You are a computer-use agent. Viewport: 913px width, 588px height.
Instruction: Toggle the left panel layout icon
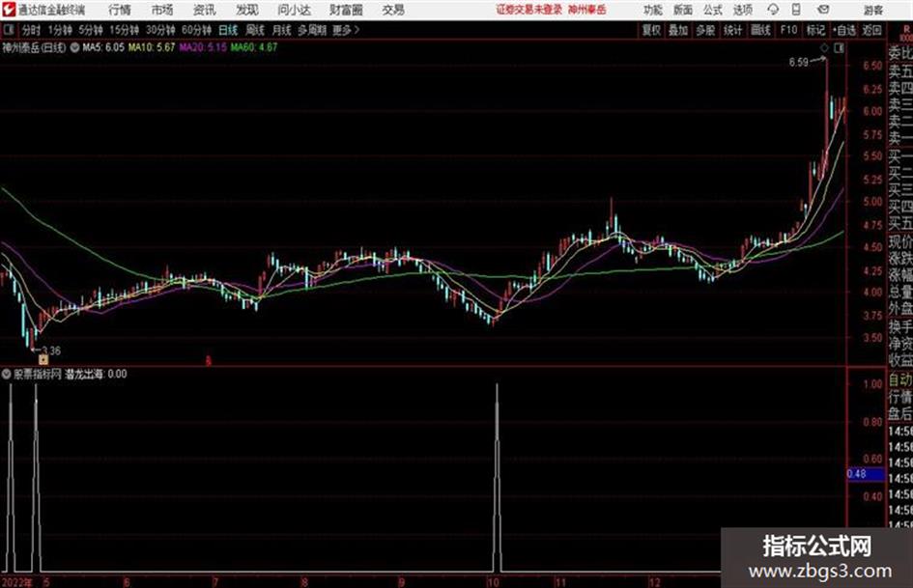(x=8, y=30)
